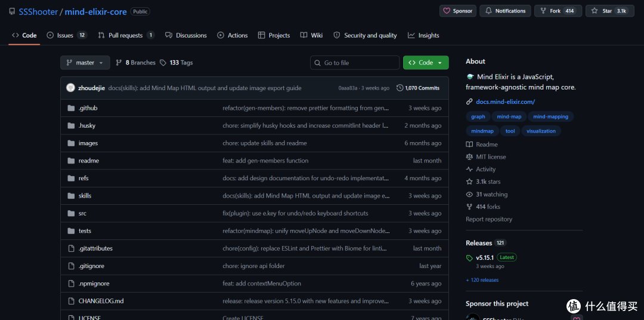
Task: Select the graph topic tag
Action: pos(478,117)
